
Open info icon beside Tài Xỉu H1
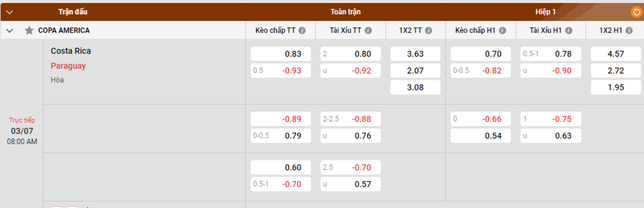pos(568,31)
